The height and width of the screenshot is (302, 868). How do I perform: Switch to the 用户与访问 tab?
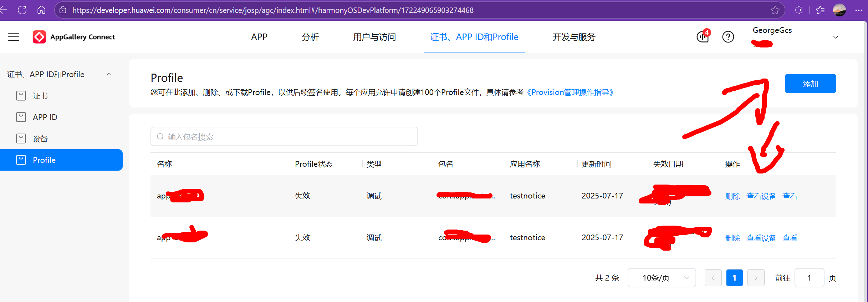374,37
